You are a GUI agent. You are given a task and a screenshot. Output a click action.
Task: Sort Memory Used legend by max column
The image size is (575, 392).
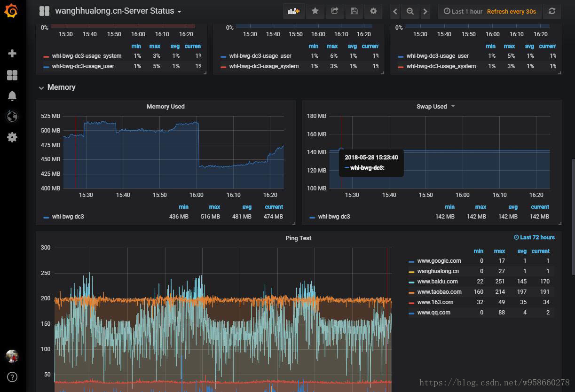point(214,207)
